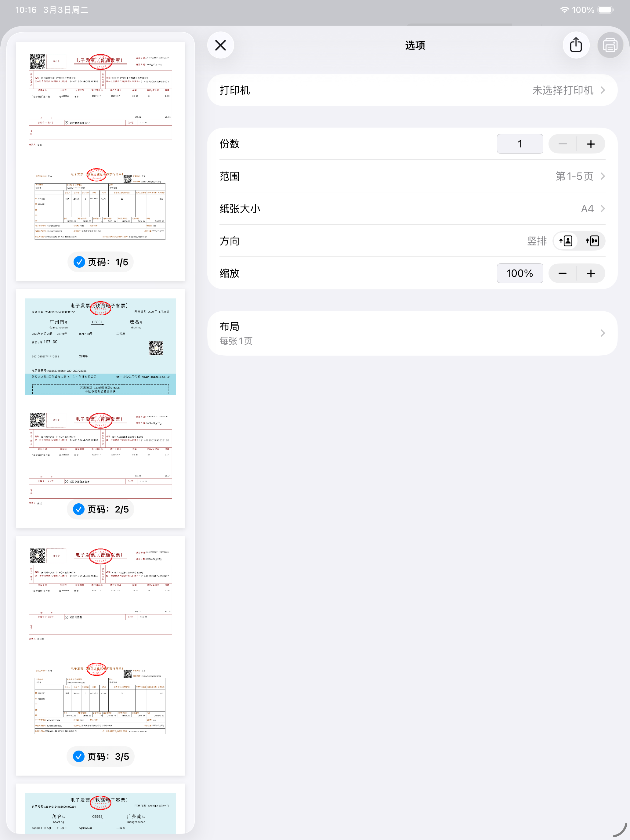The image size is (630, 840).
Task: Tap minus to decrease 份数 copies
Action: coord(563,143)
